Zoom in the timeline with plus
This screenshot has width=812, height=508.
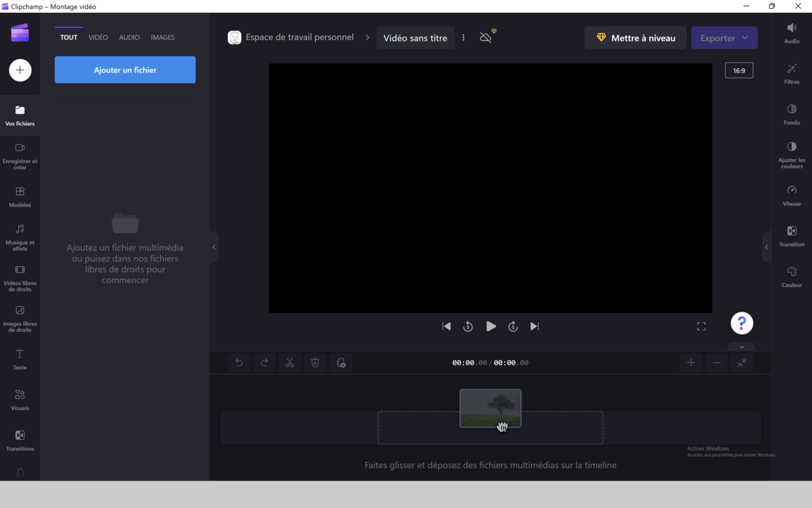click(x=691, y=363)
